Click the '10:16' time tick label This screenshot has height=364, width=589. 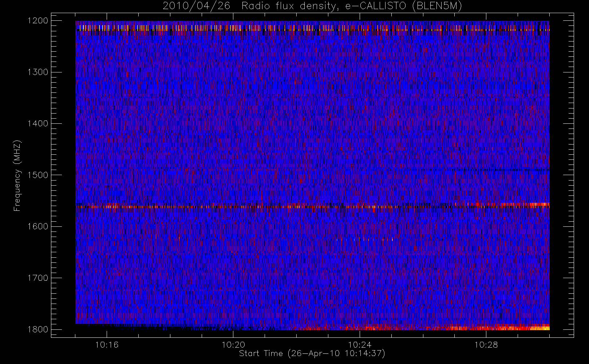(x=107, y=345)
